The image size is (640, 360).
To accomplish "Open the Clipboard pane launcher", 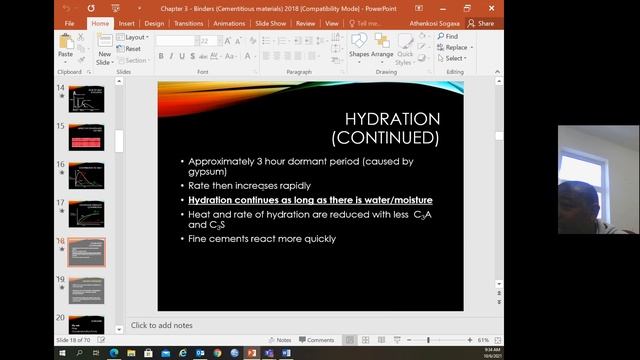I will pyautogui.click(x=89, y=72).
